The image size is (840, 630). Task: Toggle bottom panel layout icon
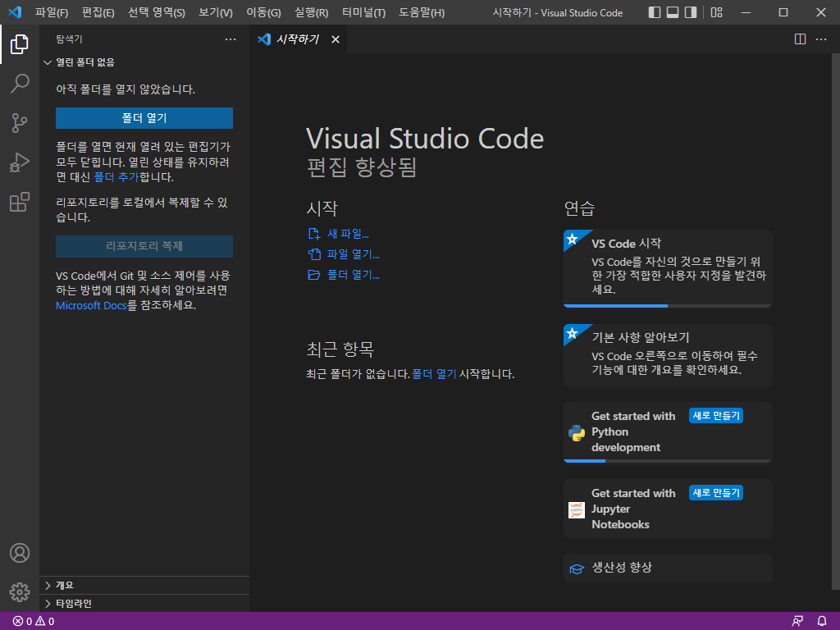click(673, 12)
